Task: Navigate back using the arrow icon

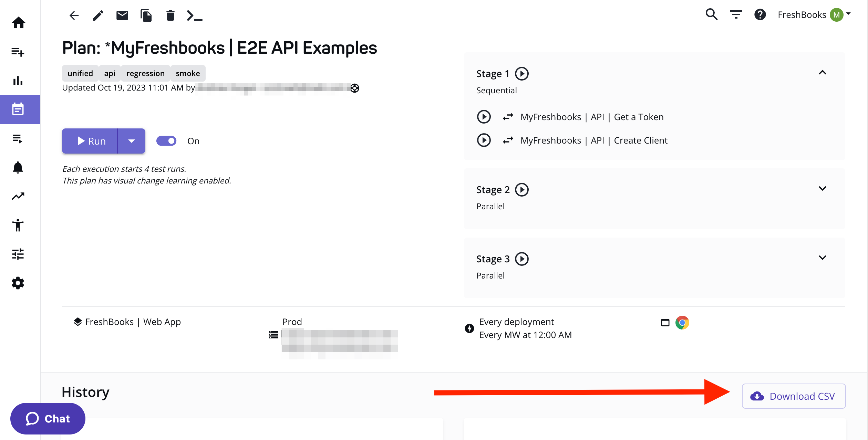Action: [x=74, y=15]
